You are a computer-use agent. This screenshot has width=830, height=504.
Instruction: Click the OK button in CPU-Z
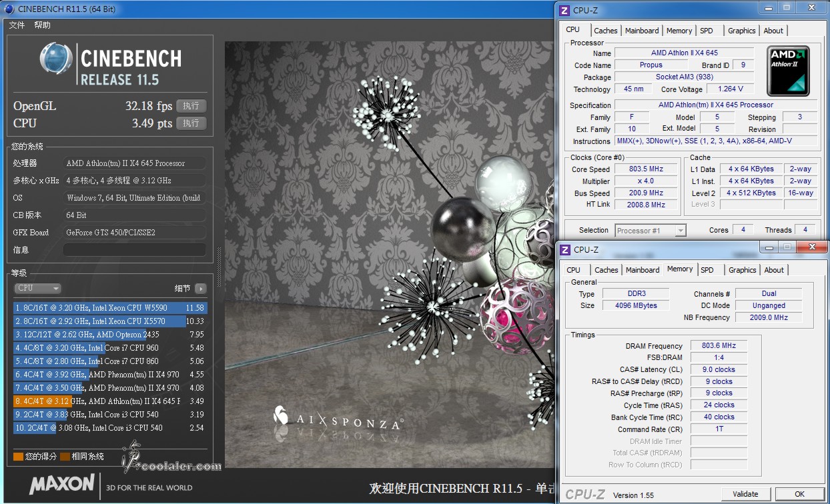[799, 494]
